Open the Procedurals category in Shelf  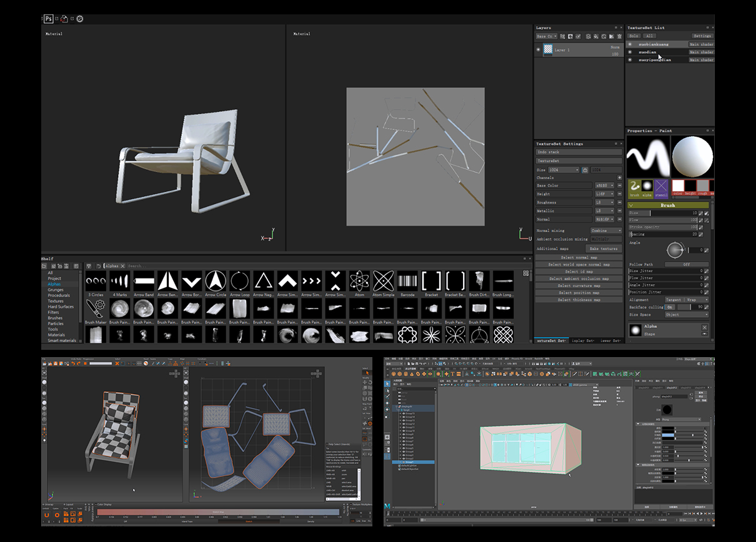click(59, 295)
